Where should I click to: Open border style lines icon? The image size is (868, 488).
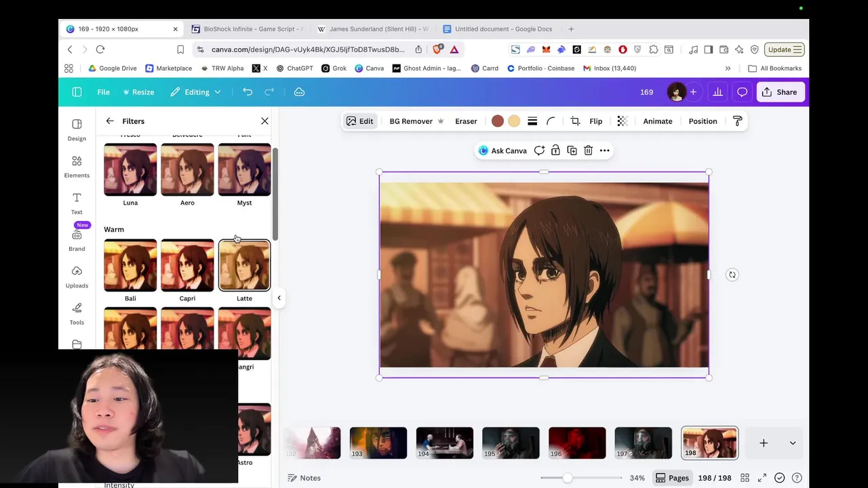pos(532,121)
